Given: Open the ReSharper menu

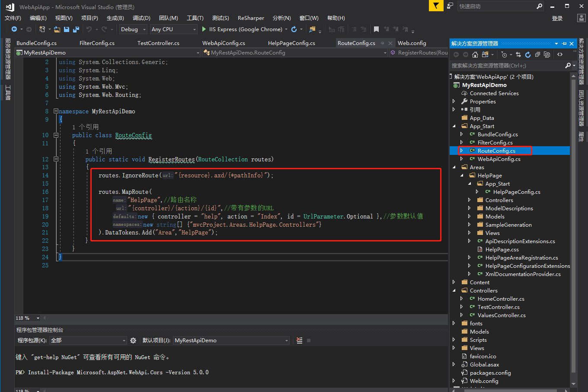Looking at the screenshot, I should coord(251,18).
